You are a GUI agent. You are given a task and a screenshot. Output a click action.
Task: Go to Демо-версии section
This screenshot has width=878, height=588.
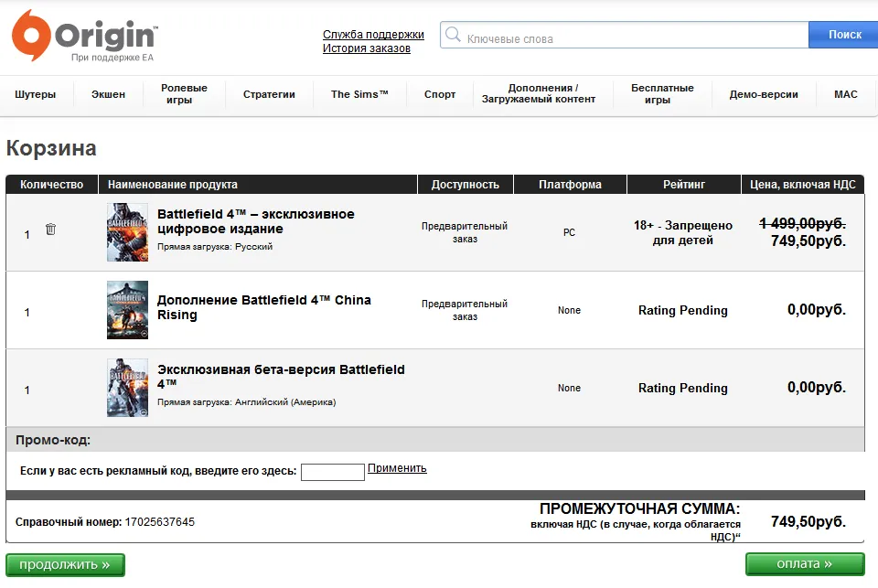click(x=764, y=94)
